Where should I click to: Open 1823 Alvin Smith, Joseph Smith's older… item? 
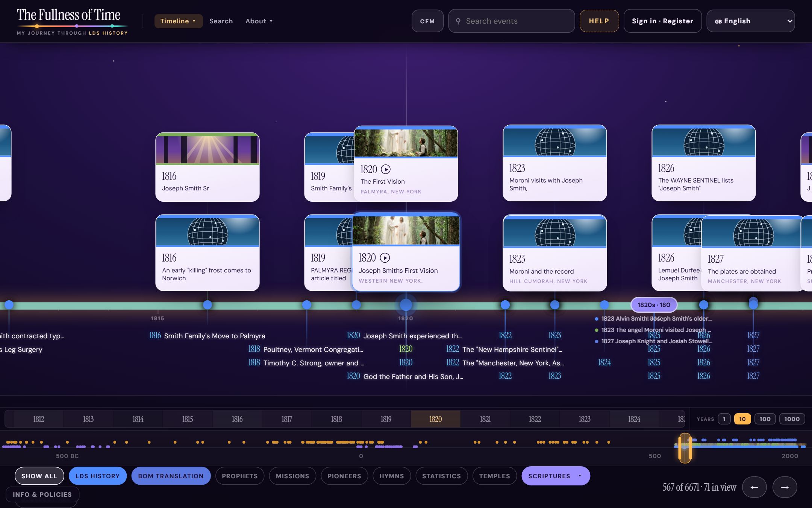point(653,318)
